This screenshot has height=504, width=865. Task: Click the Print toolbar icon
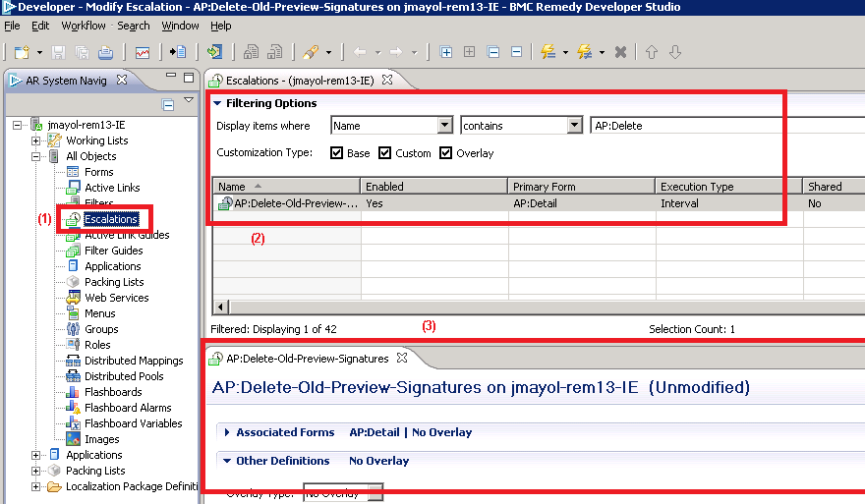point(105,52)
